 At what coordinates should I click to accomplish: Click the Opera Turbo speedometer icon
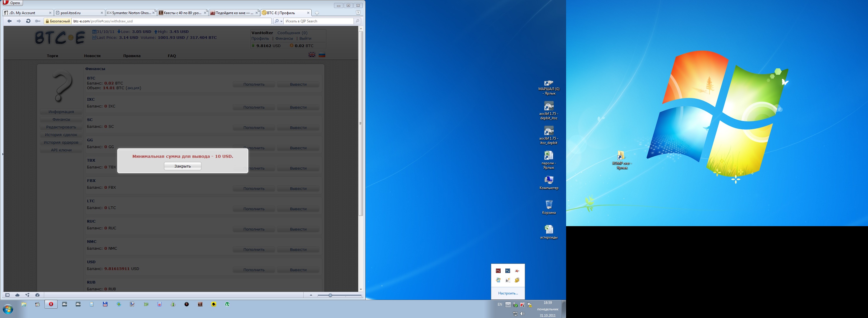coord(37,295)
